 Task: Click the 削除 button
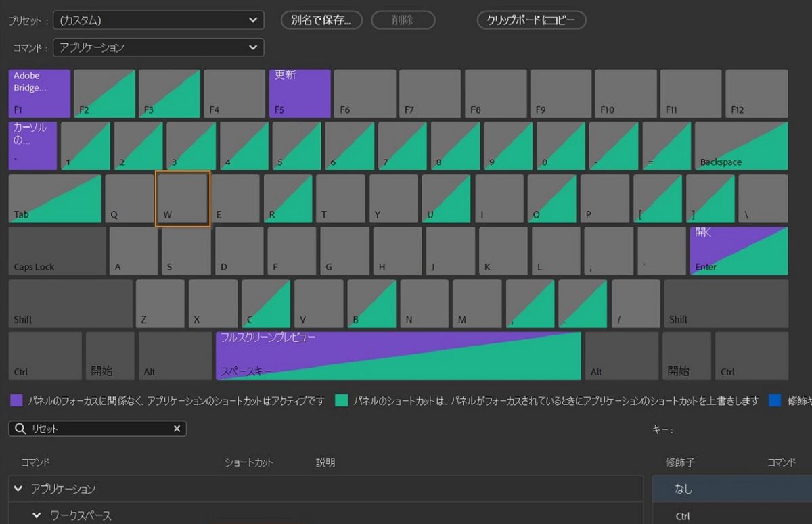402,20
